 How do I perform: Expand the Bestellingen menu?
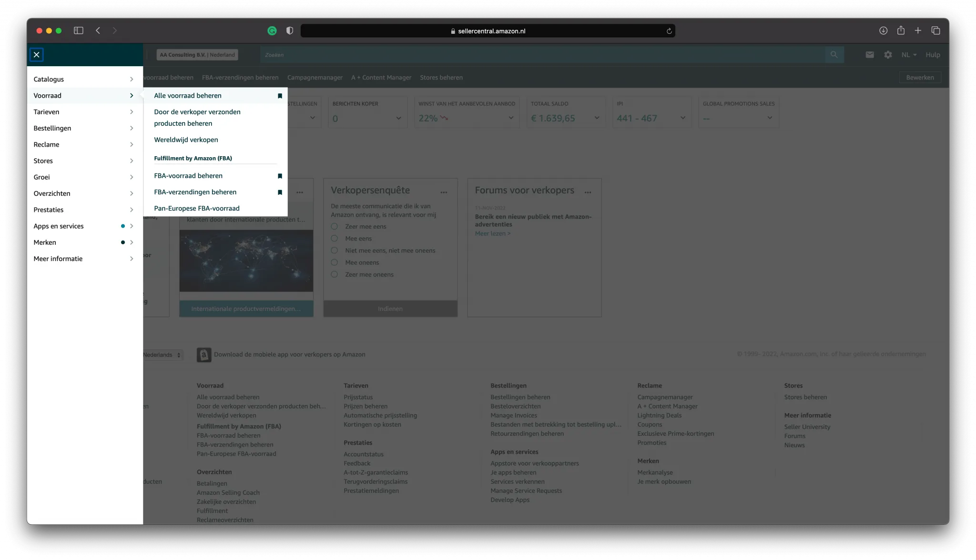[85, 128]
